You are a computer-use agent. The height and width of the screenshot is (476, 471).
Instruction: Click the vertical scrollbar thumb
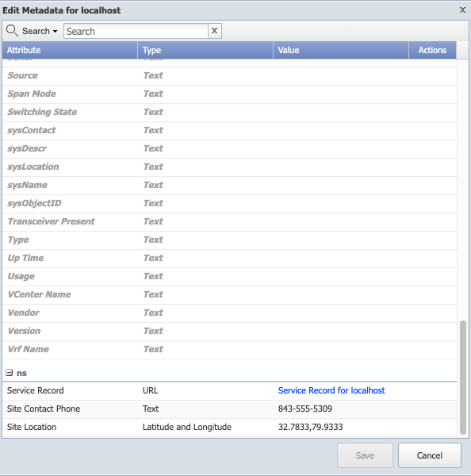click(463, 378)
